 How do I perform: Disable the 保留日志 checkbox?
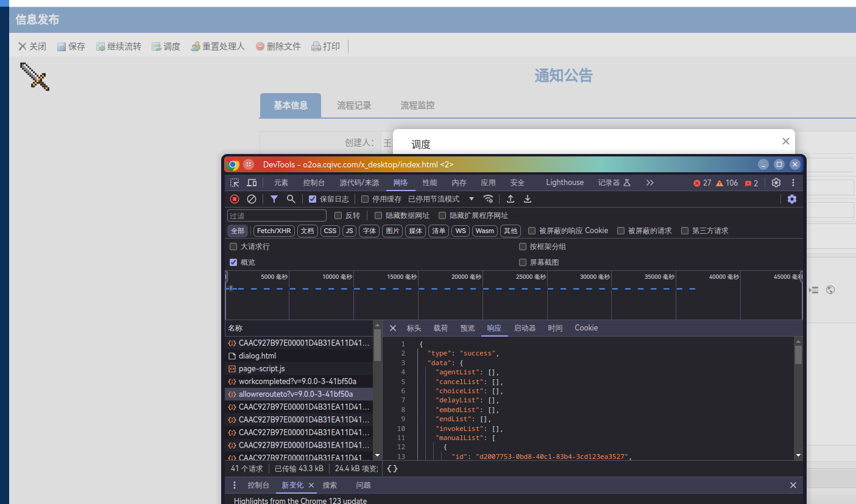[x=313, y=199]
